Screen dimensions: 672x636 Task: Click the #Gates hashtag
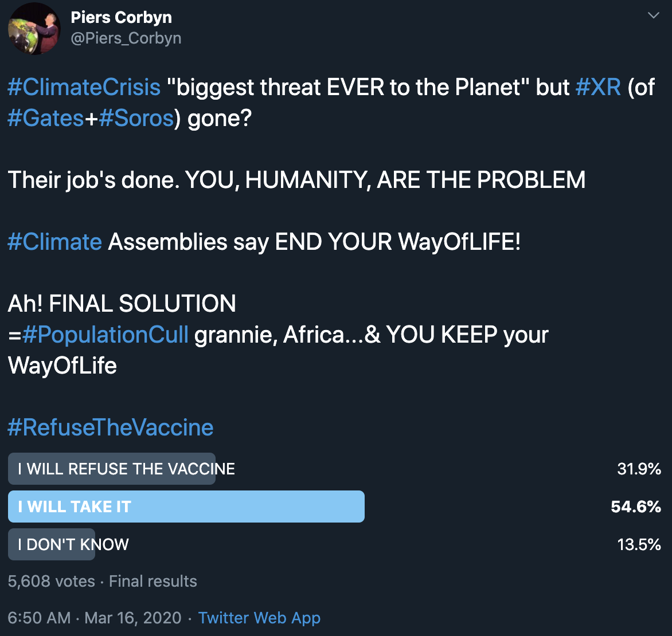pos(45,118)
